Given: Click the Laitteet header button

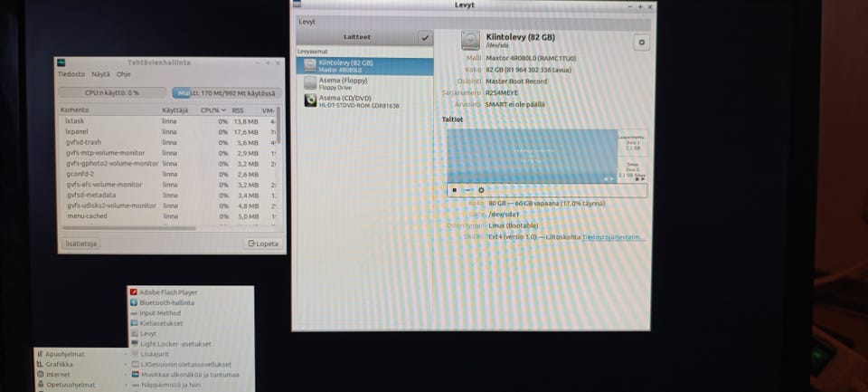Looking at the screenshot, I should 356,37.
